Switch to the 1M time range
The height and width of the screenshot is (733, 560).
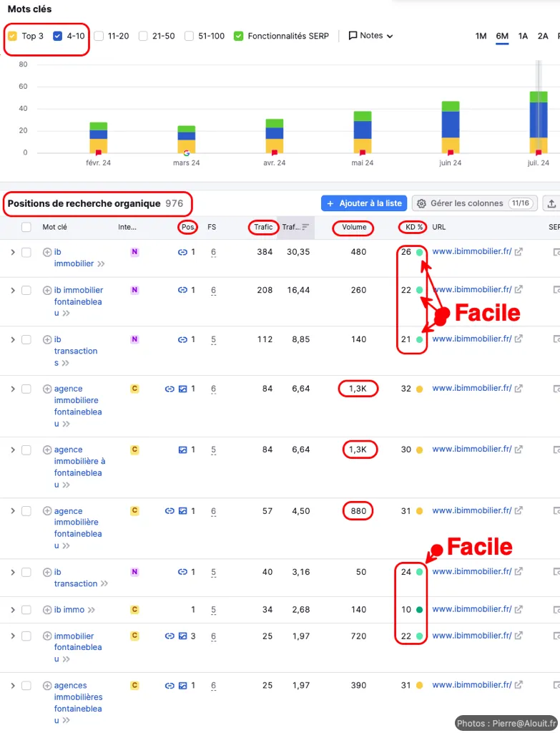tap(481, 36)
